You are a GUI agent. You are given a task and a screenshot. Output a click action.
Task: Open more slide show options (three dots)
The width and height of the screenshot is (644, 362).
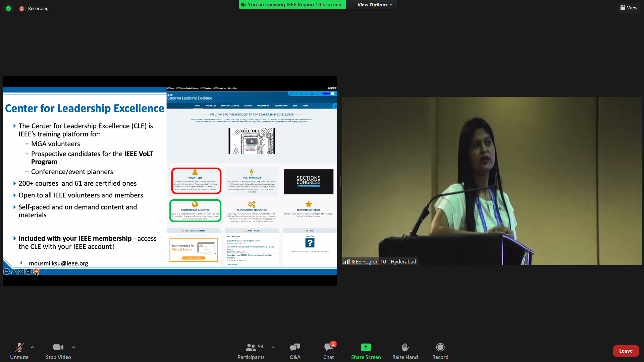(x=29, y=271)
